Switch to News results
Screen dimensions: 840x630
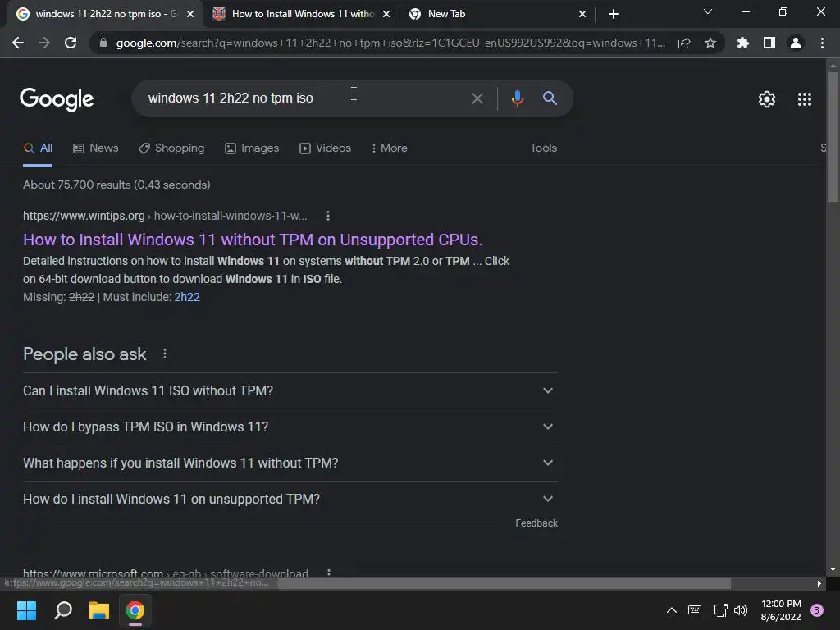[95, 148]
